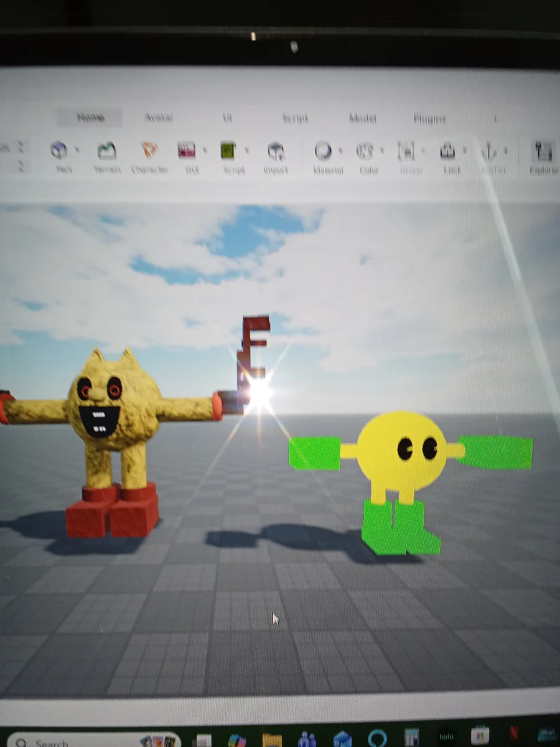Open the Color picker tool

365,151
